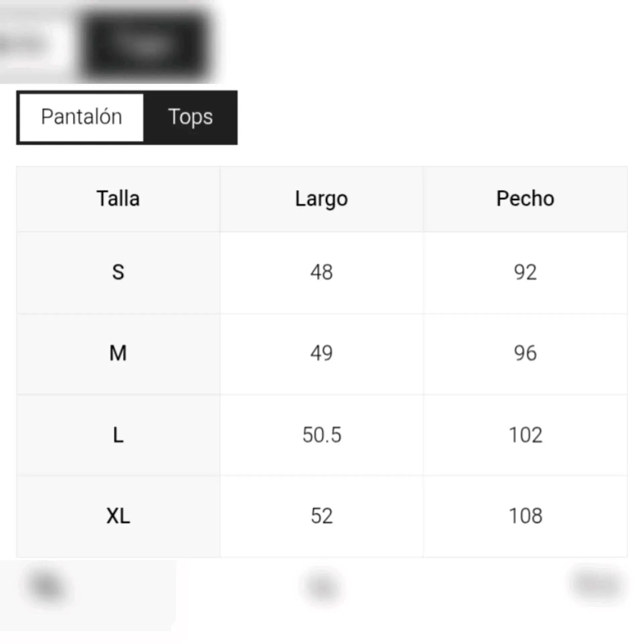644x644 pixels.
Task: Switch to the Pantalón tab
Action: (82, 117)
